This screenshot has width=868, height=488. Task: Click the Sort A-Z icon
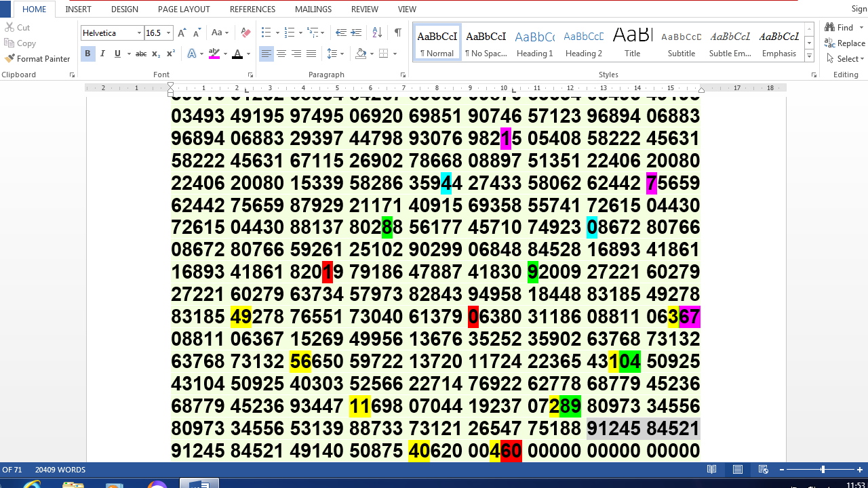point(378,33)
